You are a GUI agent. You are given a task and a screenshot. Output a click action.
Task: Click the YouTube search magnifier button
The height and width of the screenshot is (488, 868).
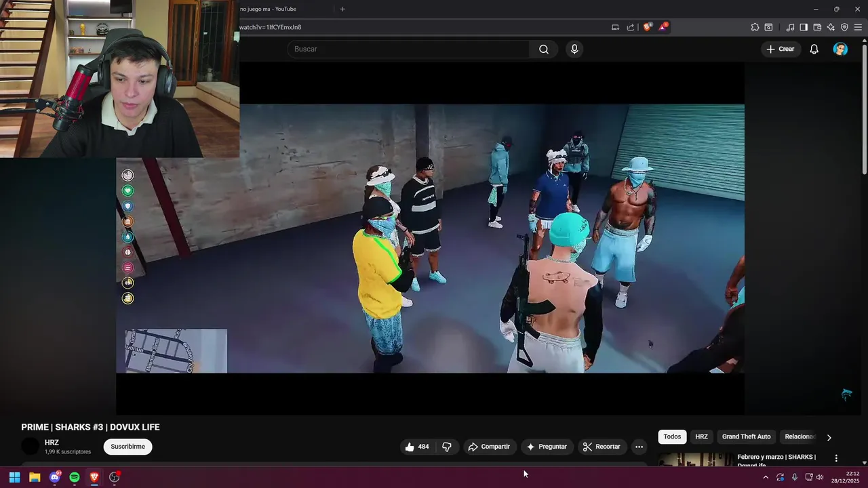544,49
